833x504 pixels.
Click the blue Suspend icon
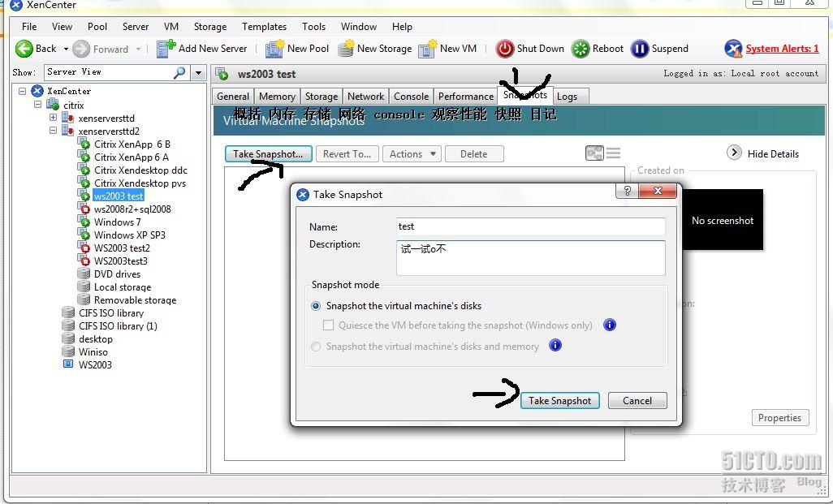tap(640, 49)
